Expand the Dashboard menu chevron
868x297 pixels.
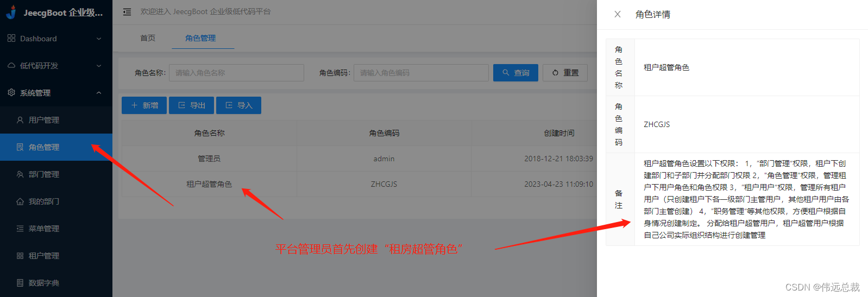[x=99, y=39]
